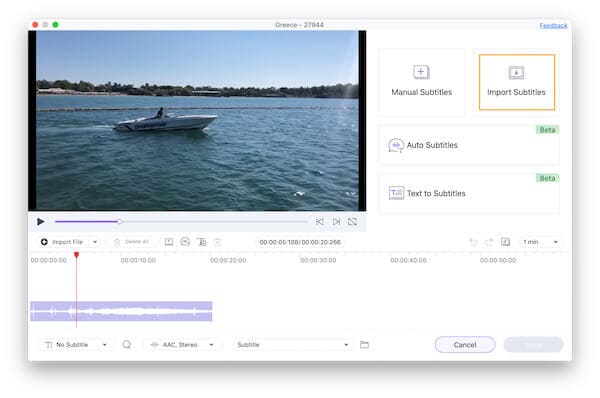
Task: Click add subtitle box icon in toolbar
Action: [x=169, y=242]
